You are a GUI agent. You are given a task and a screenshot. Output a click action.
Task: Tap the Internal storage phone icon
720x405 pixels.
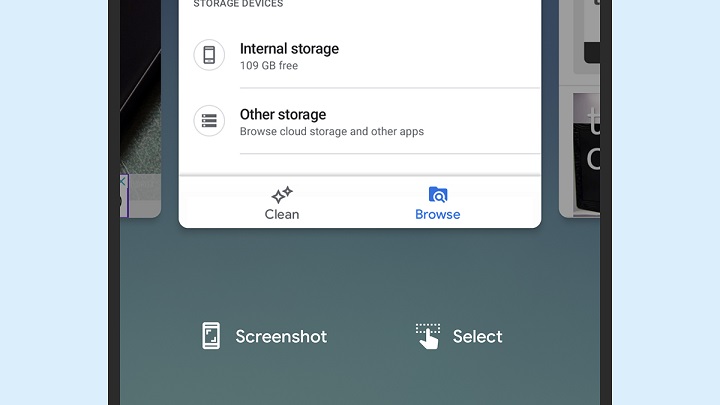point(209,55)
